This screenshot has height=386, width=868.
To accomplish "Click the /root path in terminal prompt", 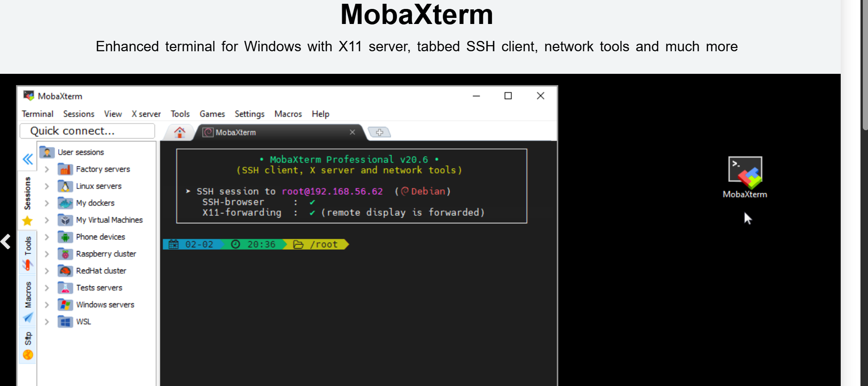I will 324,244.
